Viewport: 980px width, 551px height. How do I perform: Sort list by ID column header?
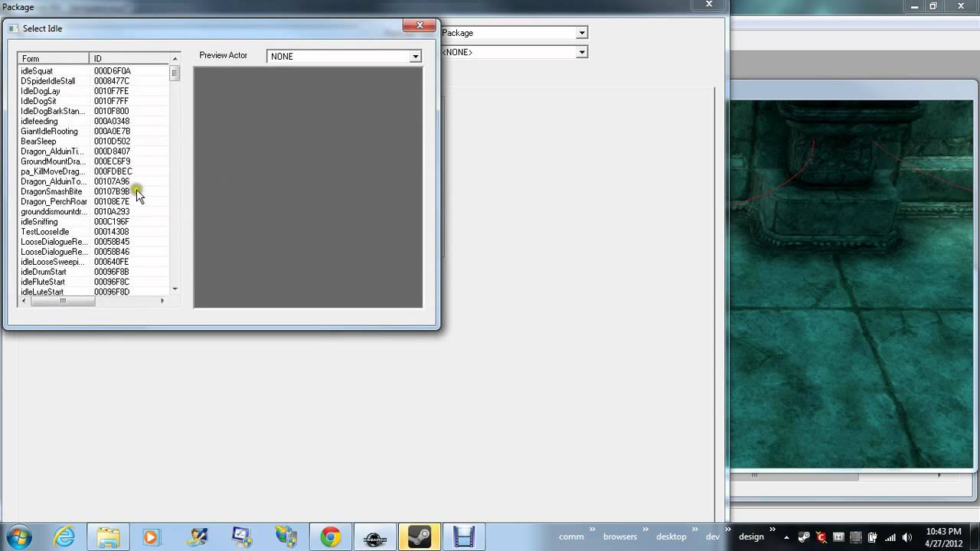tap(129, 58)
